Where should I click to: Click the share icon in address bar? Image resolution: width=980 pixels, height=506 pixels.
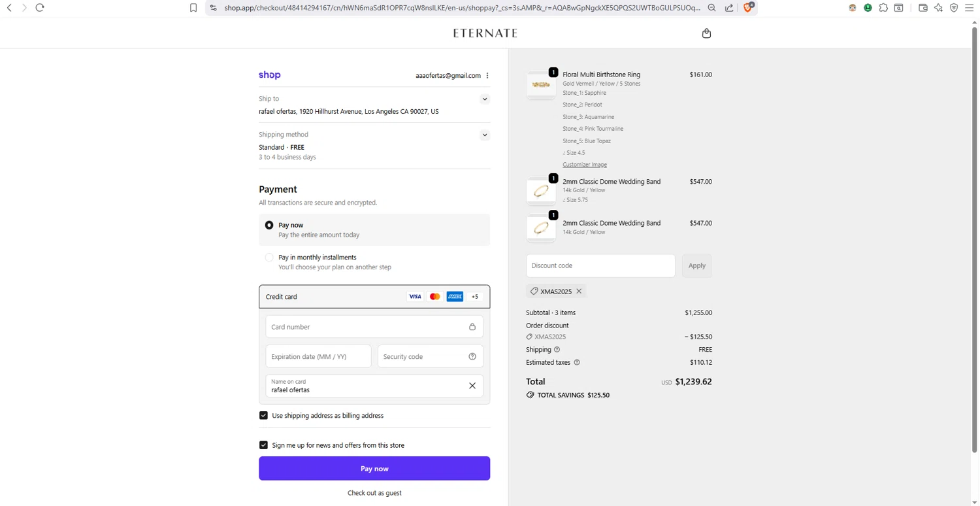coord(729,8)
